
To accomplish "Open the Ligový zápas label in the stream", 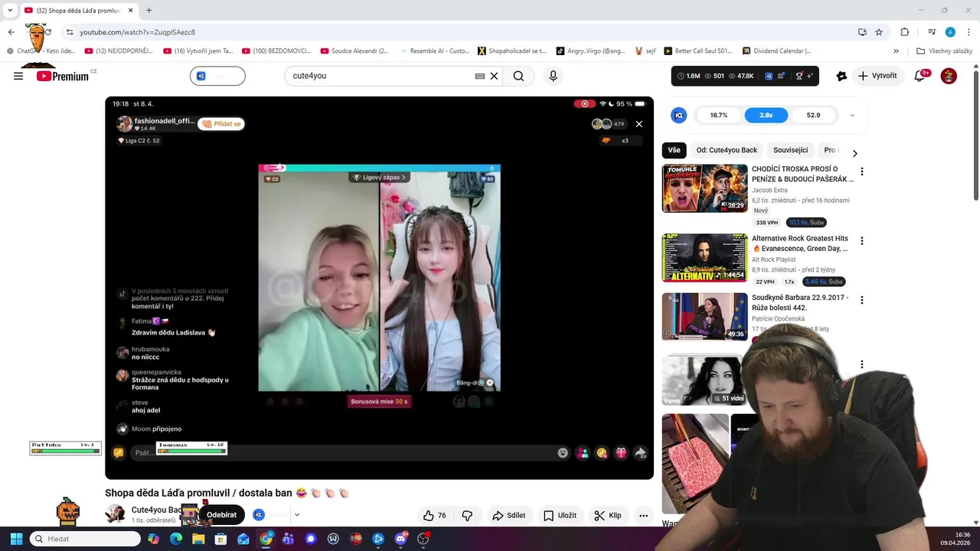I will click(x=379, y=177).
